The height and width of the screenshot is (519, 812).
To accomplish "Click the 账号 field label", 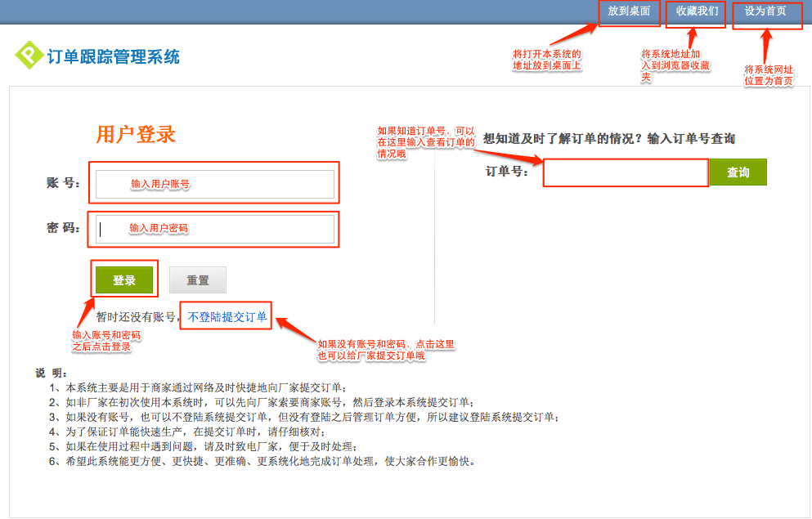I will [x=63, y=183].
